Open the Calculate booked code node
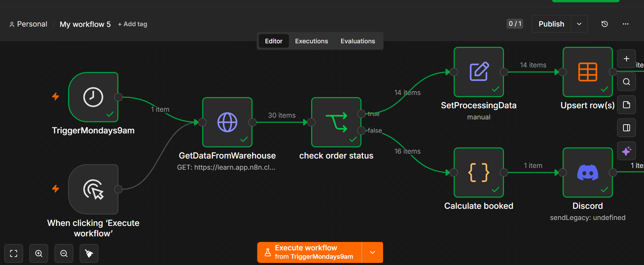Image resolution: width=644 pixels, height=265 pixels. tap(479, 172)
